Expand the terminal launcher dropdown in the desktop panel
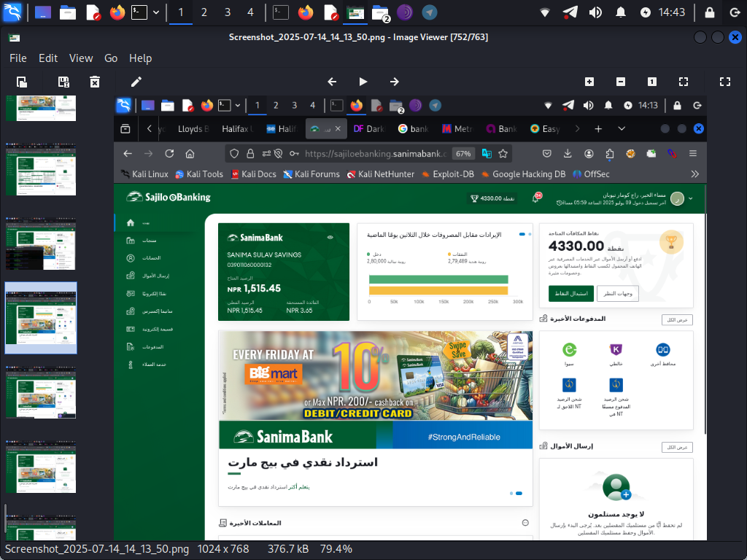 tap(156, 12)
